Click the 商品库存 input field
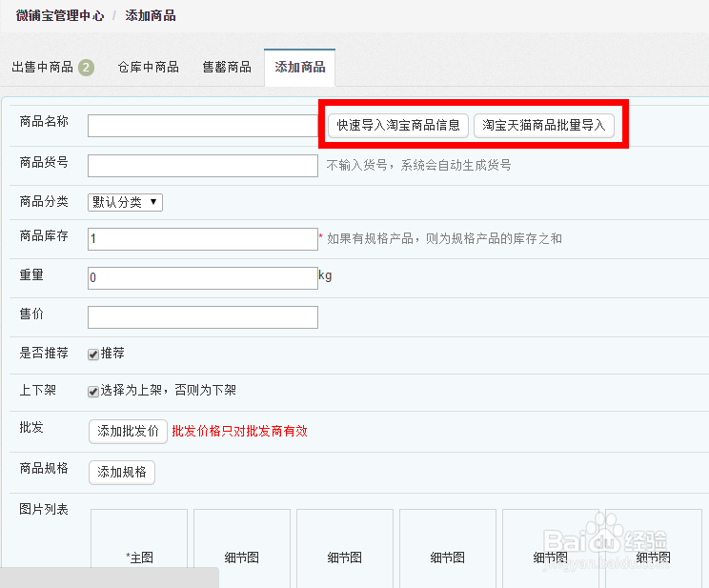This screenshot has height=588, width=709. coord(203,239)
